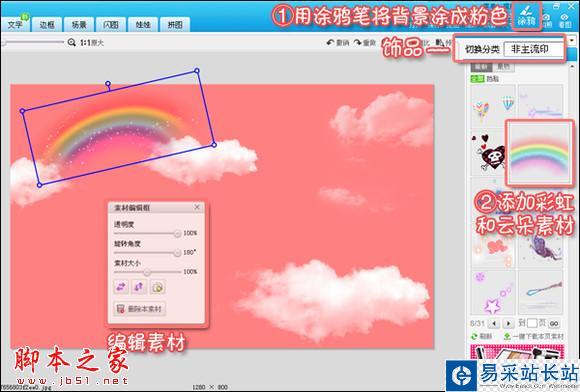
Task: Click the page number input field
Action: tap(532, 324)
